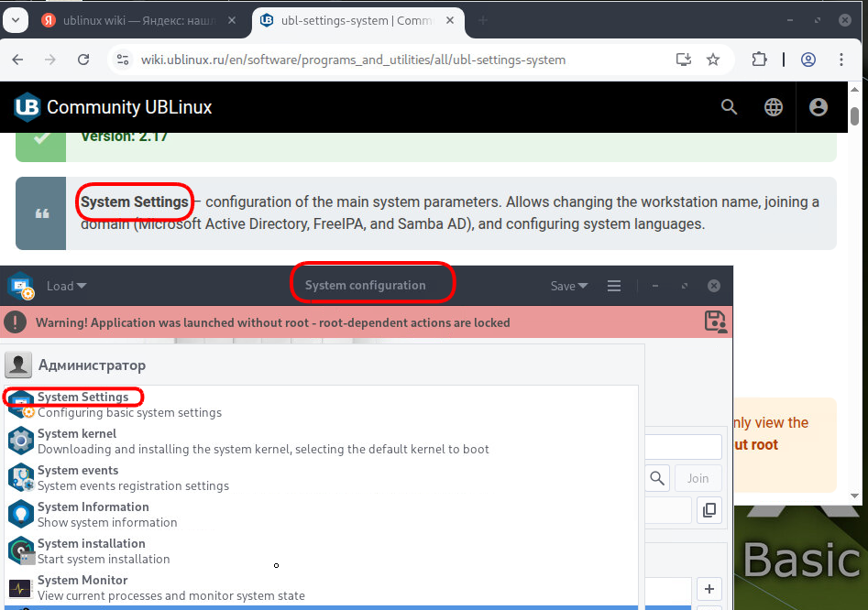
Task: Open a new browser tab
Action: click(483, 20)
